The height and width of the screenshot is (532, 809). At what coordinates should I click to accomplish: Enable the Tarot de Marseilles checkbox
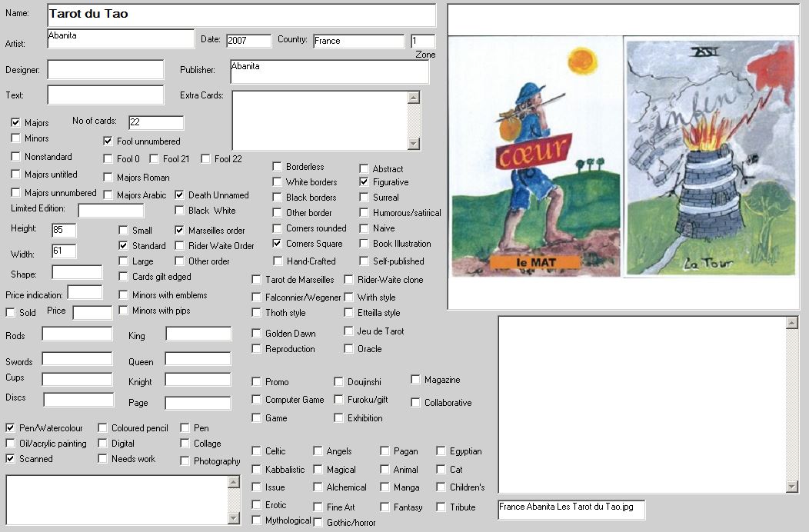pyautogui.click(x=257, y=280)
